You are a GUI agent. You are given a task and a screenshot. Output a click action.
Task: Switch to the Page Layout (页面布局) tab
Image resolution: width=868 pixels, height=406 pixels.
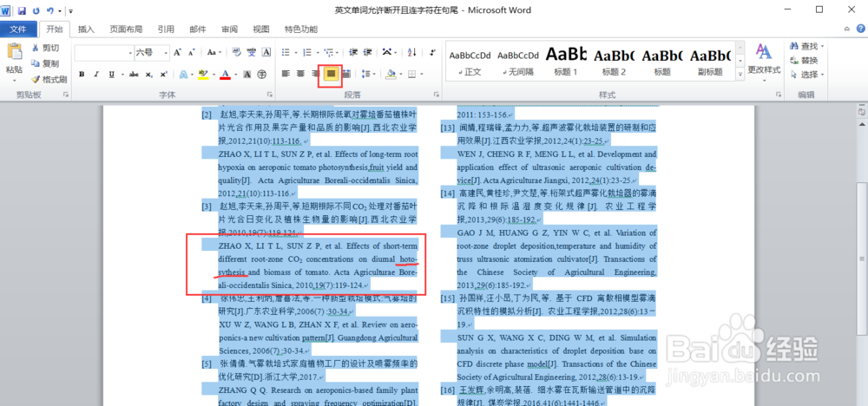tap(126, 29)
